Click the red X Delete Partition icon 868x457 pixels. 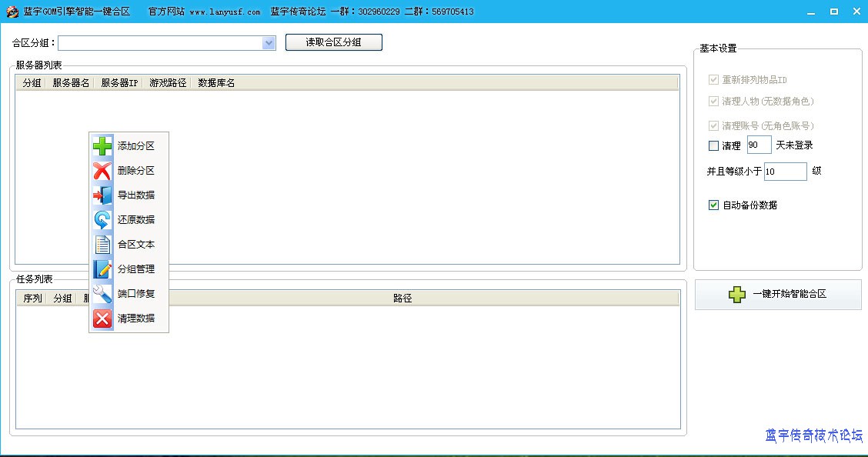pos(102,171)
